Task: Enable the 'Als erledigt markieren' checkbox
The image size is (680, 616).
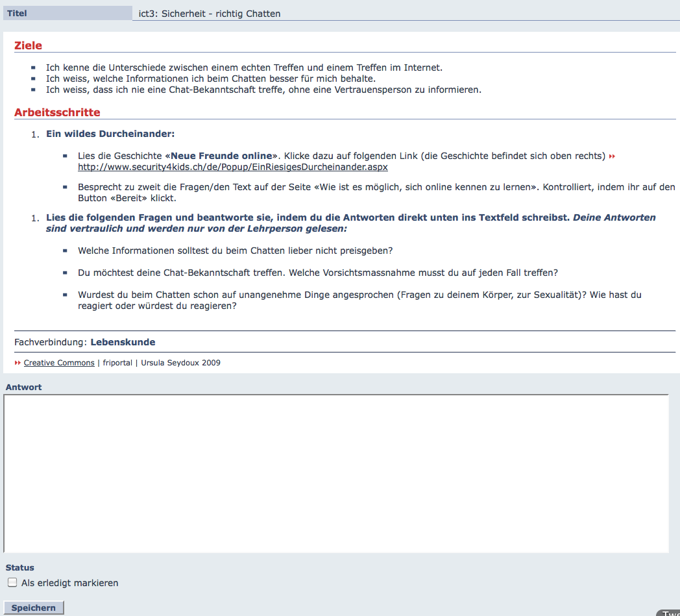Action: pyautogui.click(x=12, y=582)
